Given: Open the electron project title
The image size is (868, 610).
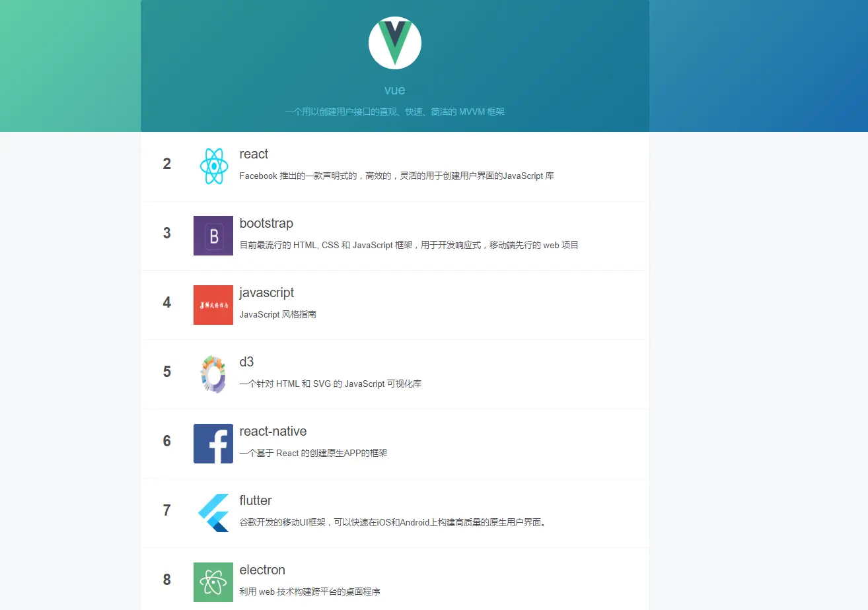Looking at the screenshot, I should click(262, 570).
